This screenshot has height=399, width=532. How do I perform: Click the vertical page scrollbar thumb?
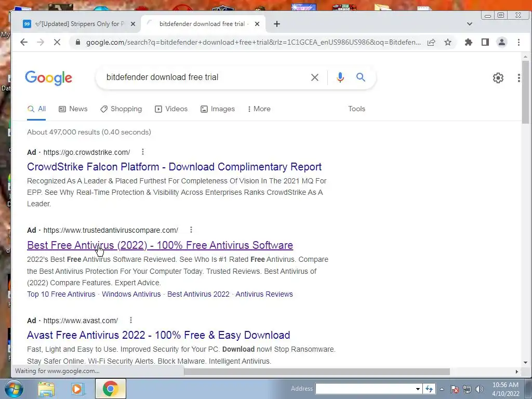[x=525, y=92]
